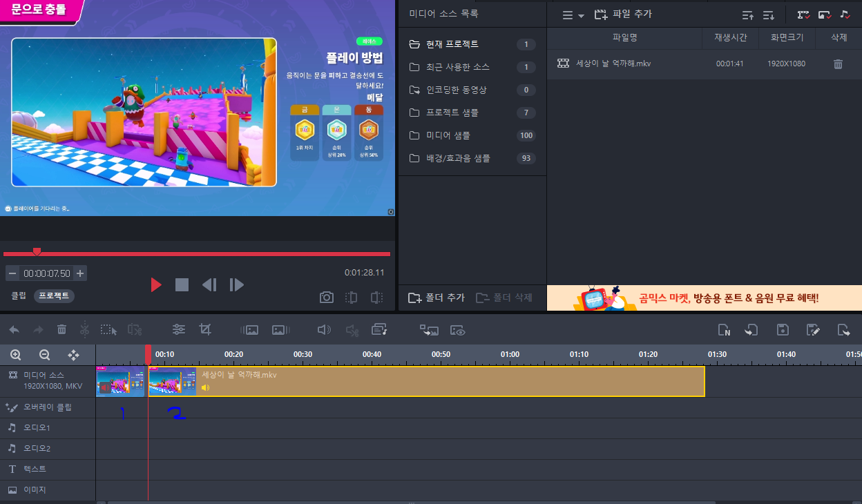Increase timecode with the plus button
The height and width of the screenshot is (504, 862).
pyautogui.click(x=80, y=273)
